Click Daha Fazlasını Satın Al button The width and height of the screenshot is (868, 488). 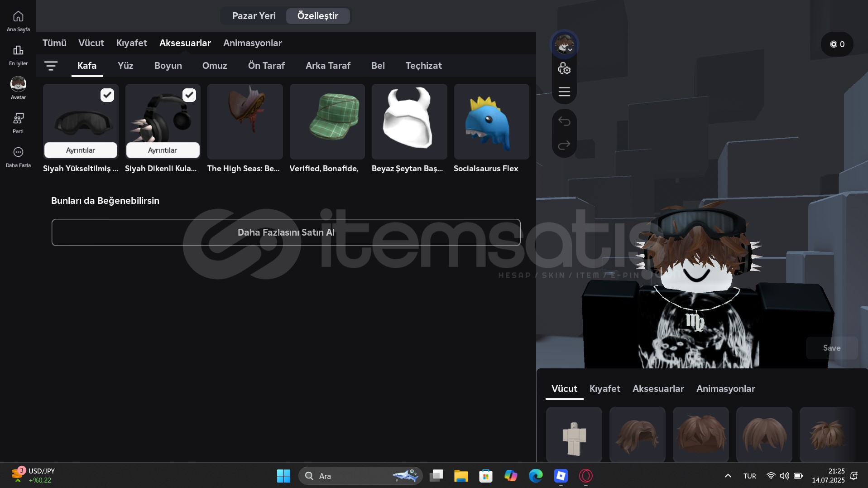286,232
